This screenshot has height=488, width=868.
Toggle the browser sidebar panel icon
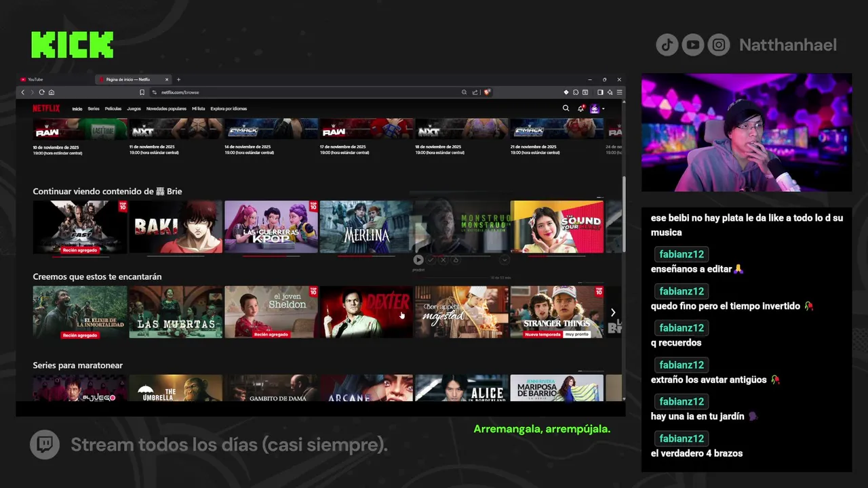coord(600,92)
